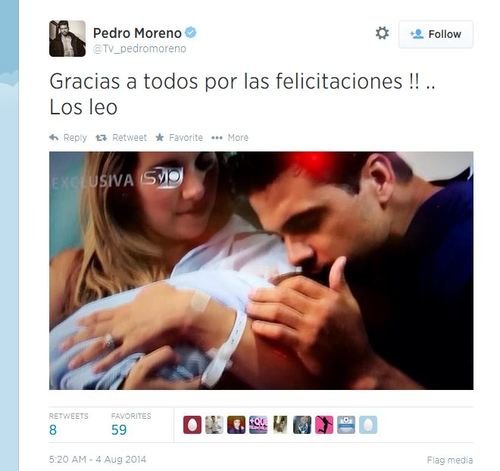Click the 5:20 AM - 4 Aug 2014 timestamp
The height and width of the screenshot is (471, 500).
[x=97, y=459]
